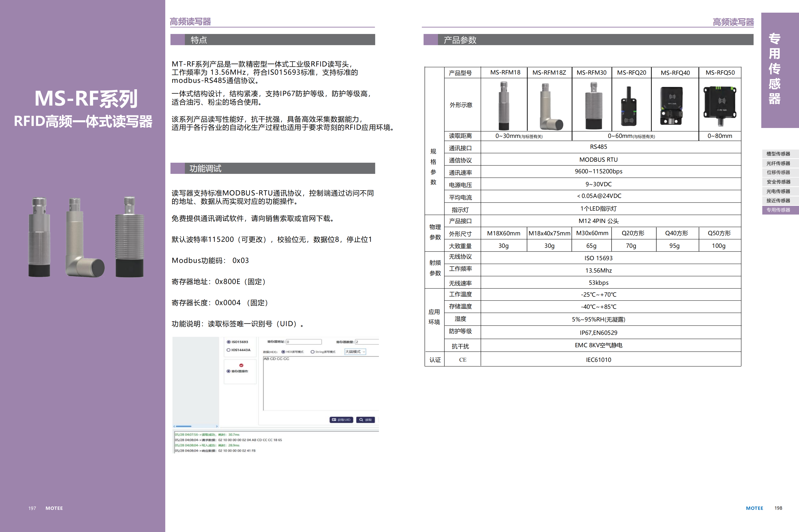Click the IP67,EN60529 protection value
This screenshot has height=532, width=799.
[599, 333]
